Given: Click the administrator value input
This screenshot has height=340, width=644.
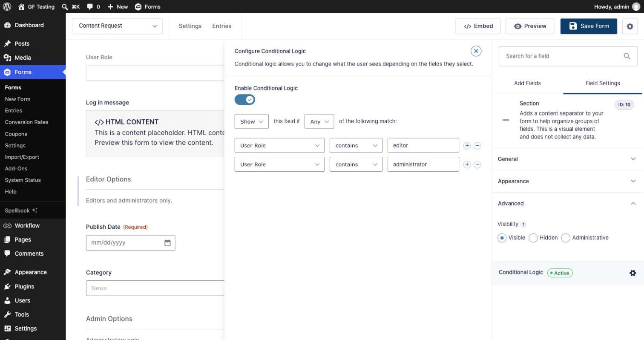Looking at the screenshot, I should click(x=423, y=164).
